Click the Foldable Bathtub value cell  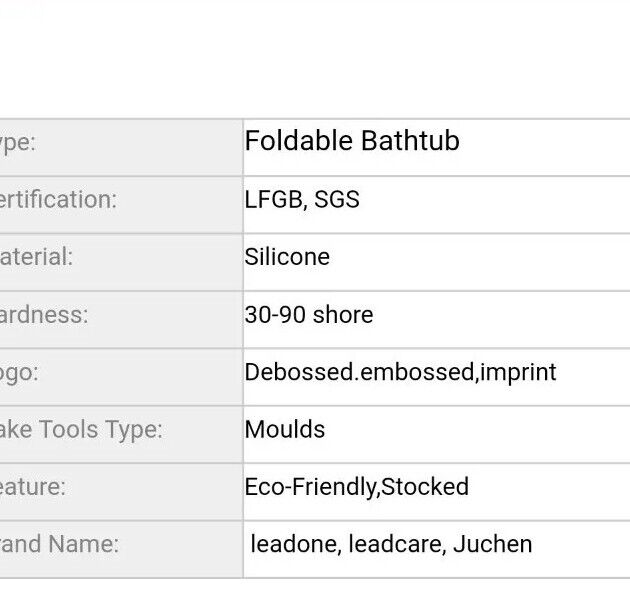436,147
